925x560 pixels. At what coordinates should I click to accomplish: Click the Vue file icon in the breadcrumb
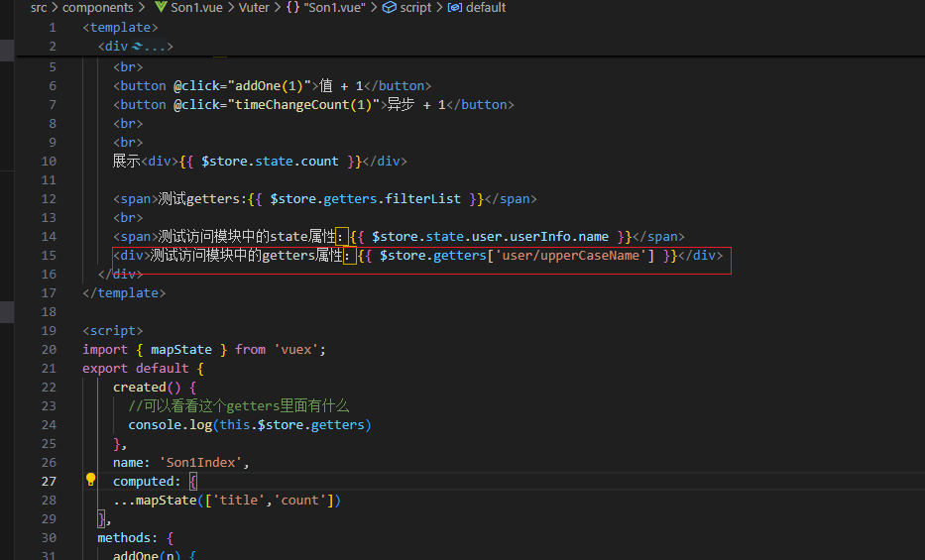(161, 7)
